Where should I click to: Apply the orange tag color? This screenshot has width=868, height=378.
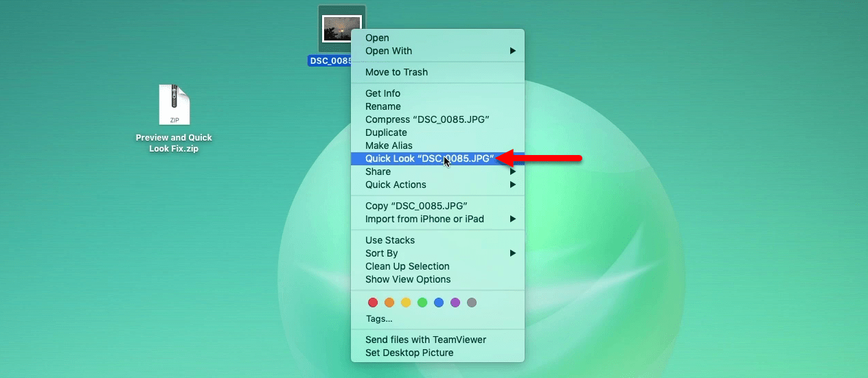point(389,303)
